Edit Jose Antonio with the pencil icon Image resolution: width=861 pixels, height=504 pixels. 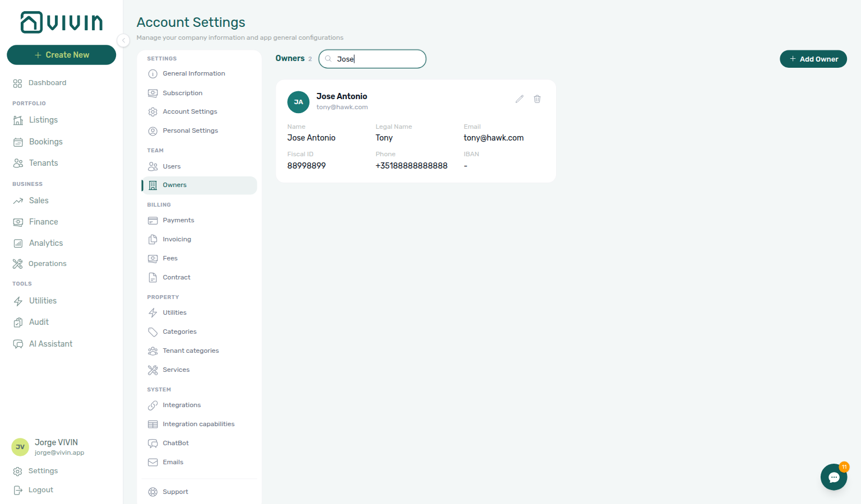520,99
